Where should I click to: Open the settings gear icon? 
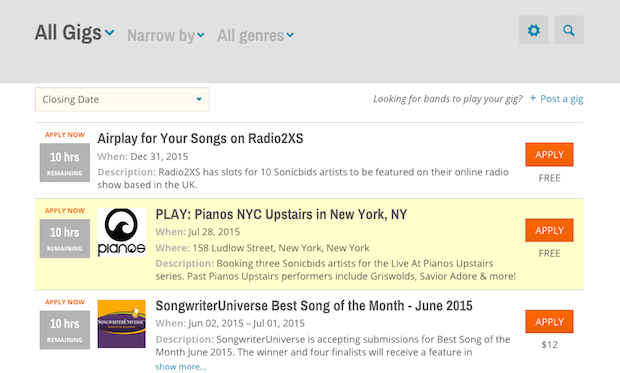(x=533, y=30)
